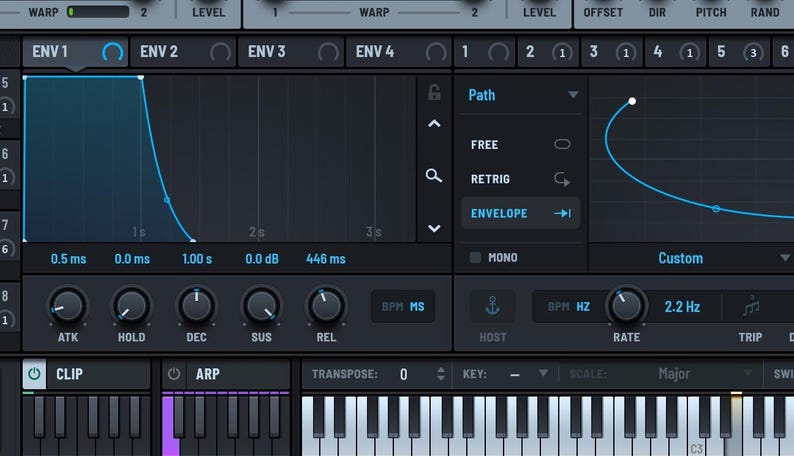Click LFO 2 modulation count badge
Screen dimensions: 794x456
[562, 53]
